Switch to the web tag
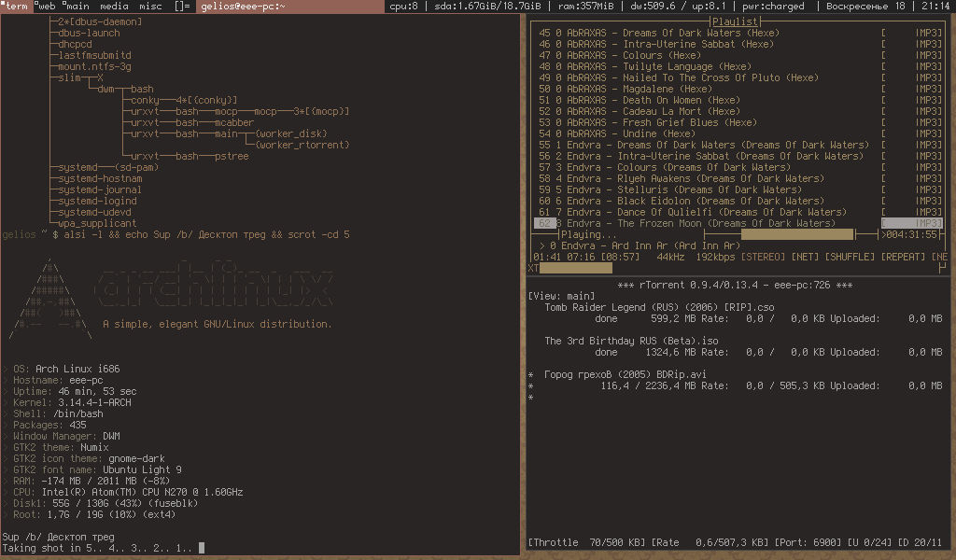956x560 pixels. (45, 7)
